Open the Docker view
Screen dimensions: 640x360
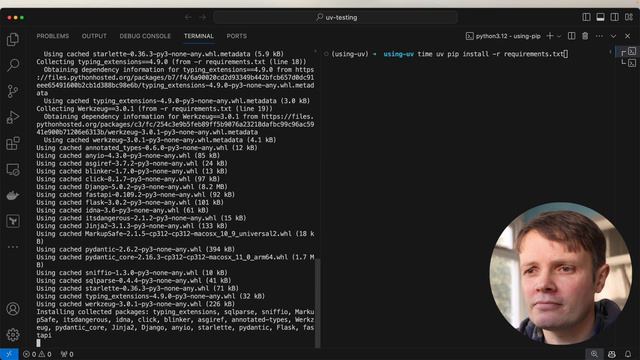13,195
